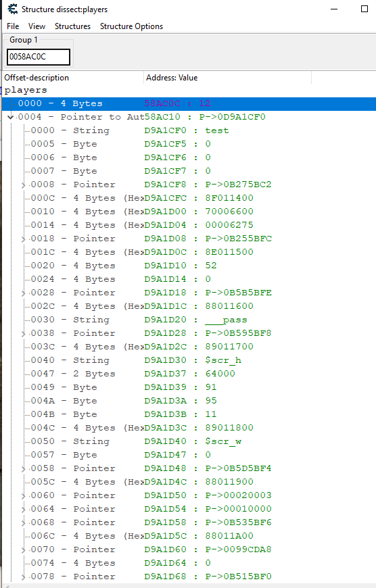The width and height of the screenshot is (376, 588).
Task: Expand the 0038 Pointer row
Action: pyautogui.click(x=23, y=333)
